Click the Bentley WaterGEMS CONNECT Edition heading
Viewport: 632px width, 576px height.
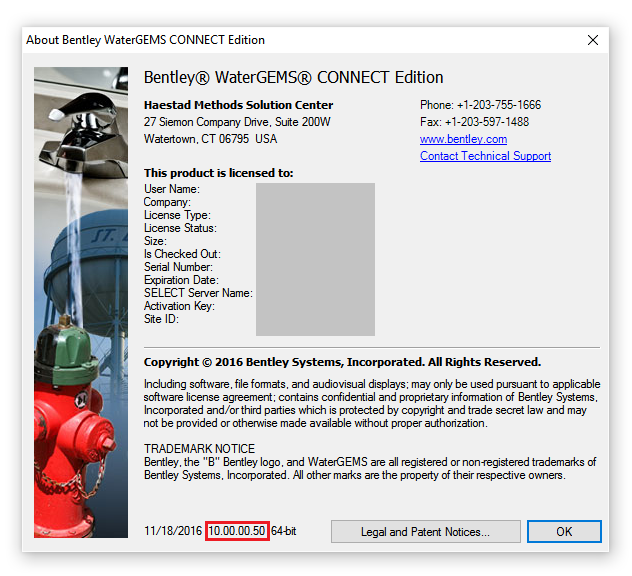[293, 77]
